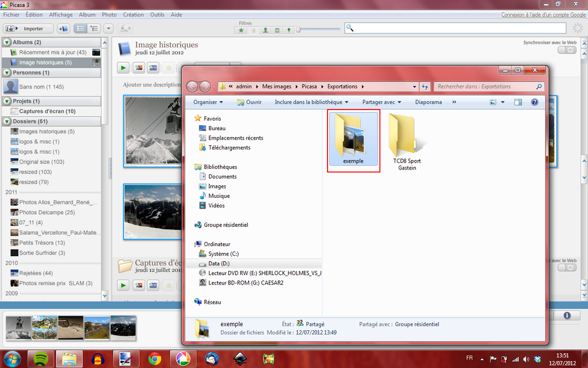Image resolution: width=588 pixels, height=368 pixels.
Task: Toggle the faces filter
Action: point(265,30)
